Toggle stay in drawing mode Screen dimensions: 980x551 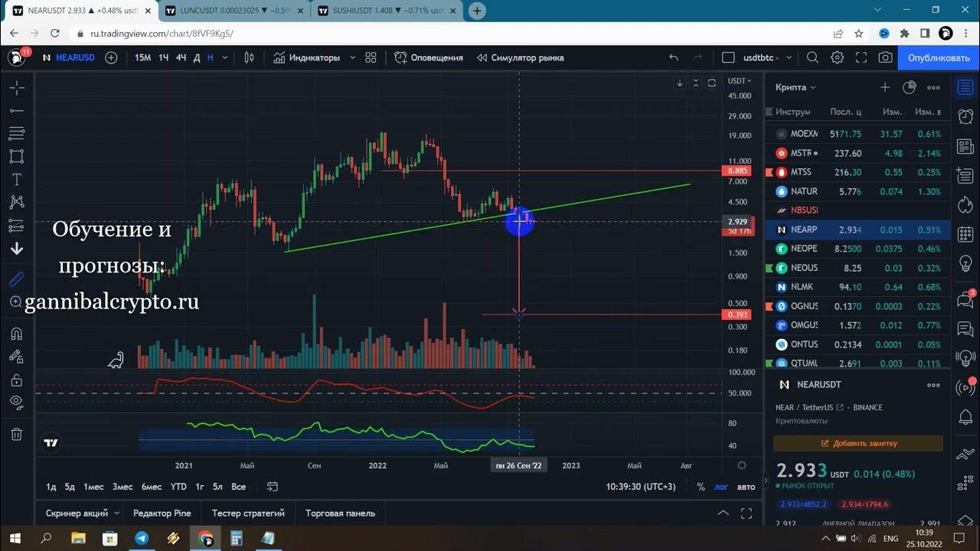pyautogui.click(x=16, y=356)
